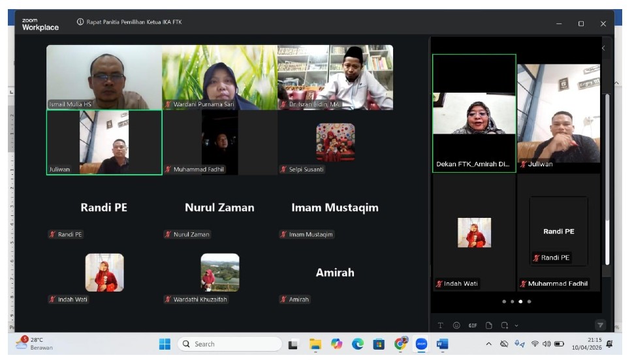The height and width of the screenshot is (364, 632).
Task: Click muted mic icon beside Imam Mustaqim label
Action: pos(283,234)
